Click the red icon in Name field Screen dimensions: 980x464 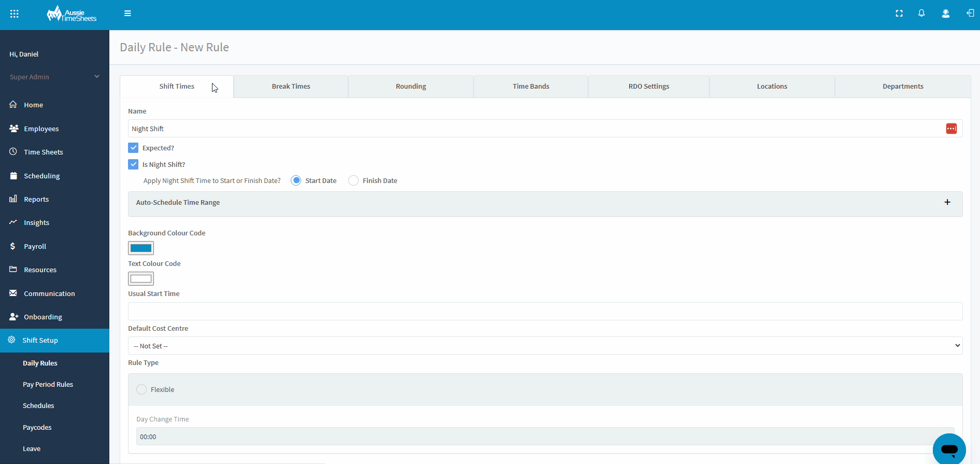pos(951,129)
